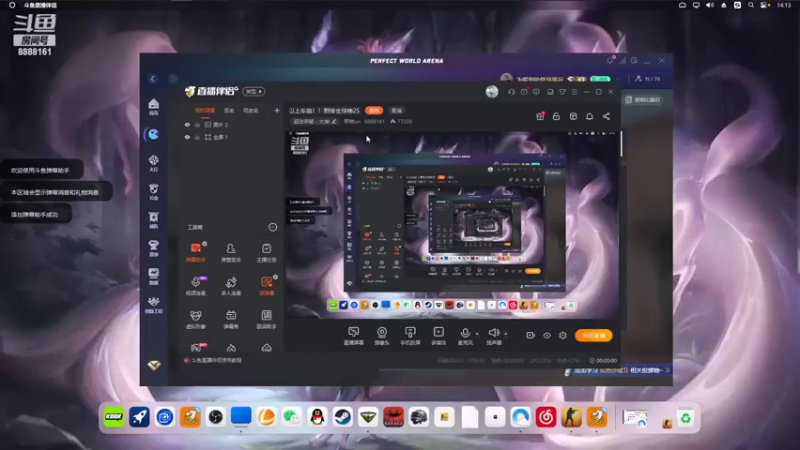Add a new scene with plus button
Screen dimensions: 800x450
(x=277, y=110)
